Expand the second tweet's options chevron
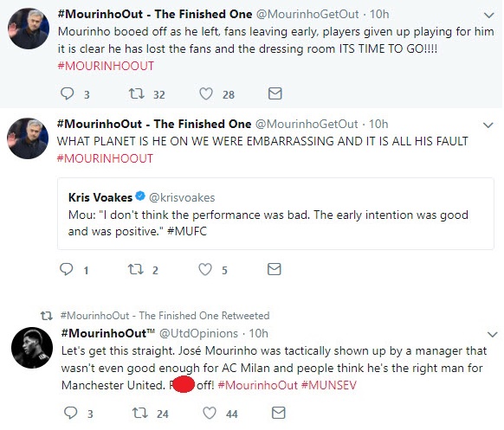The width and height of the screenshot is (504, 430). pyautogui.click(x=488, y=125)
